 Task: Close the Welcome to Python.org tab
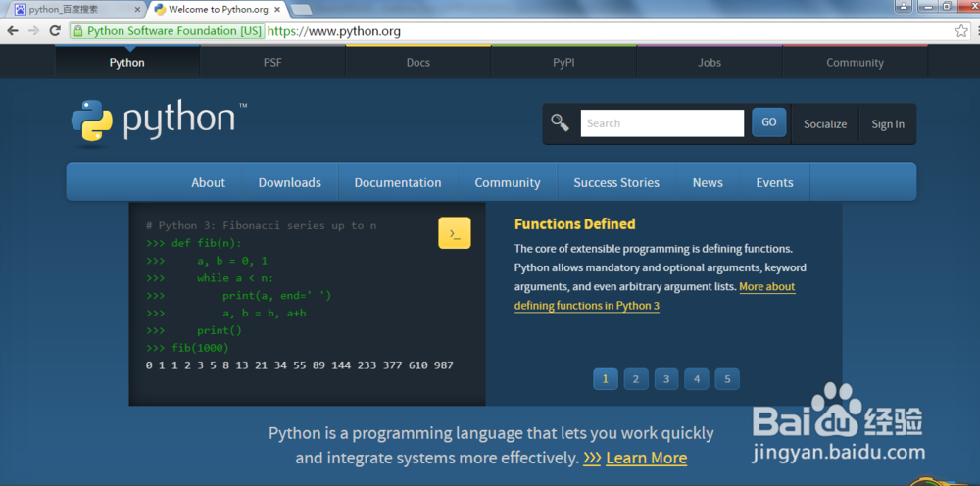point(277,10)
